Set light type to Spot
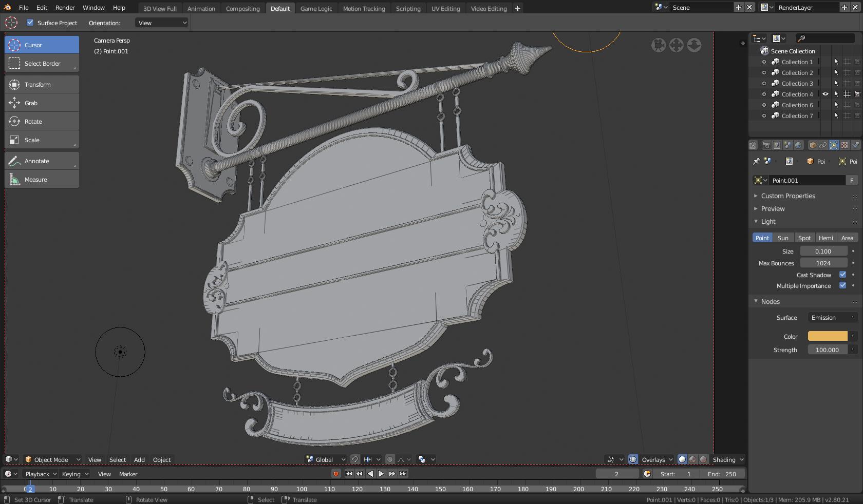This screenshot has height=504, width=863. (x=804, y=238)
